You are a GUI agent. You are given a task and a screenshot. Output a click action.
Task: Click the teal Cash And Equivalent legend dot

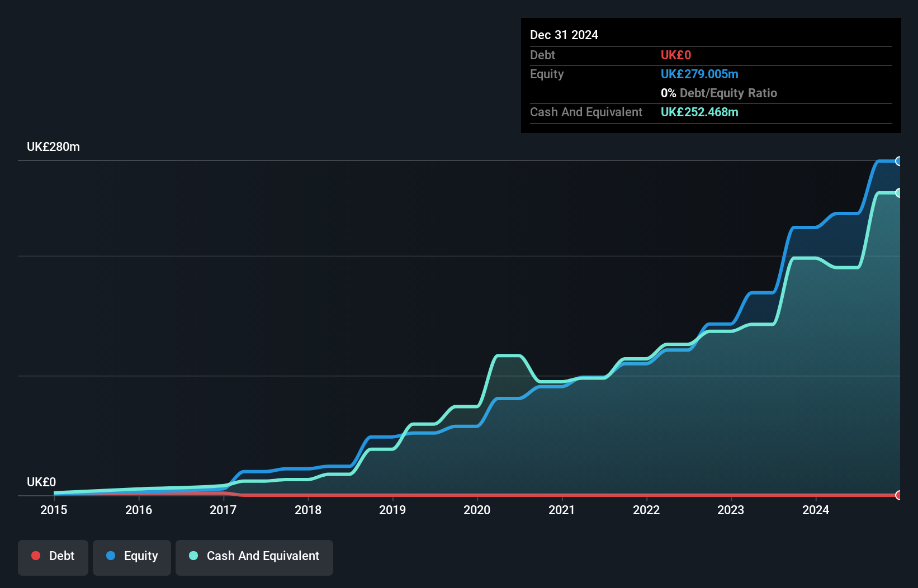(193, 556)
